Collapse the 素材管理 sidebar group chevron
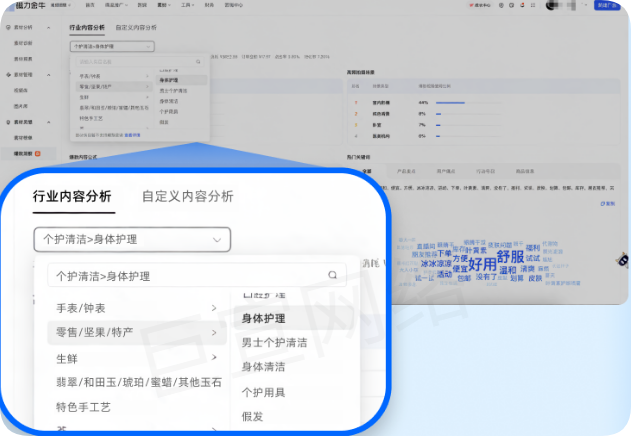Viewport: 631px width, 436px height. click(x=49, y=74)
